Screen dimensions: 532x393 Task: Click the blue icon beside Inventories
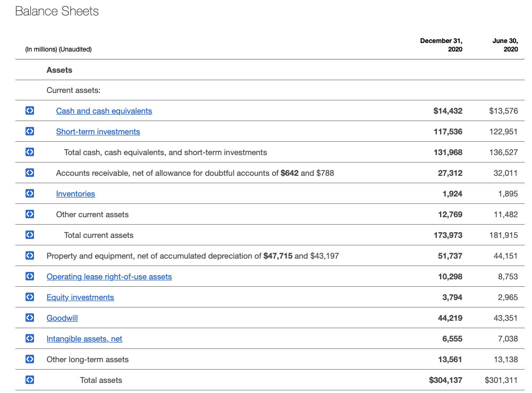(x=30, y=194)
